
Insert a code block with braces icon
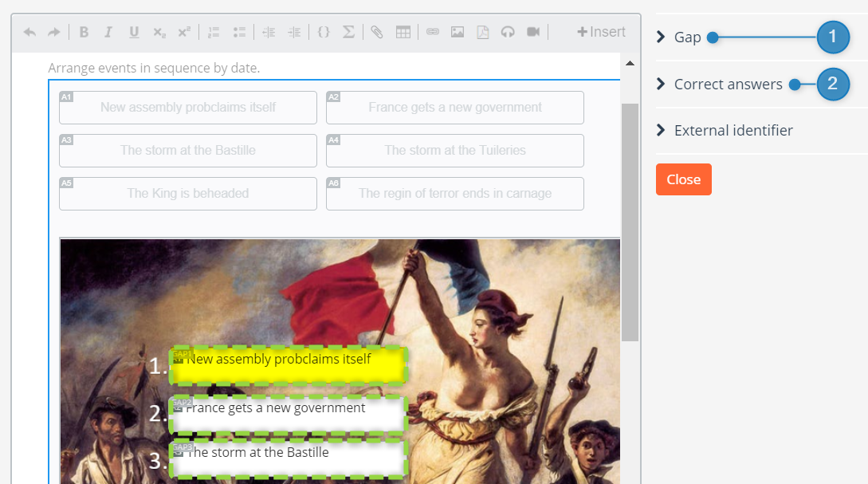pyautogui.click(x=324, y=32)
